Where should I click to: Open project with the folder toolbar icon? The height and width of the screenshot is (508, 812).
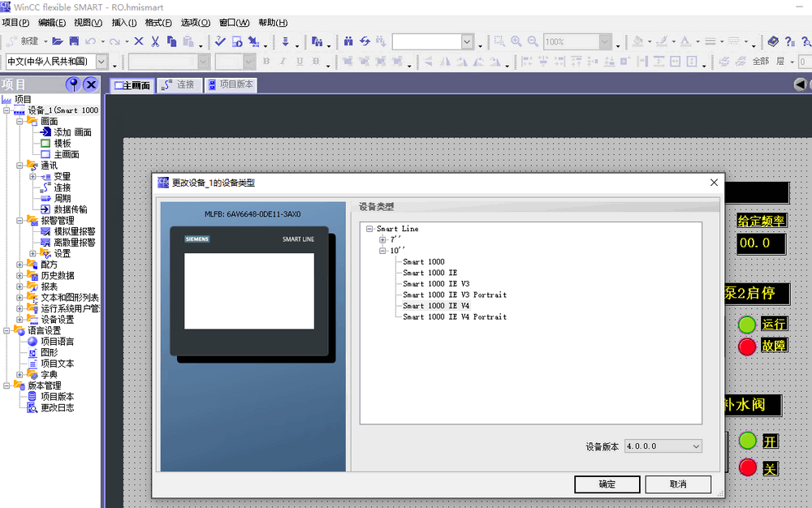tap(58, 41)
